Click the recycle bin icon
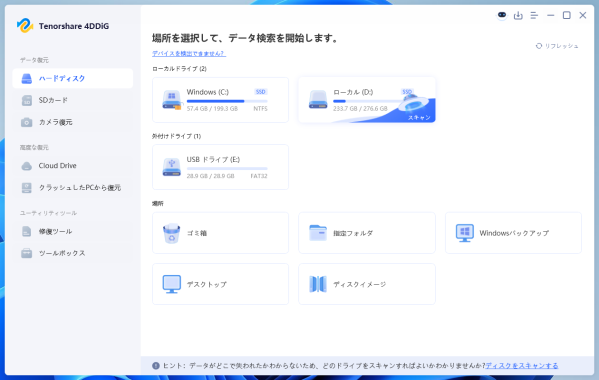The height and width of the screenshot is (380, 599). 172,233
